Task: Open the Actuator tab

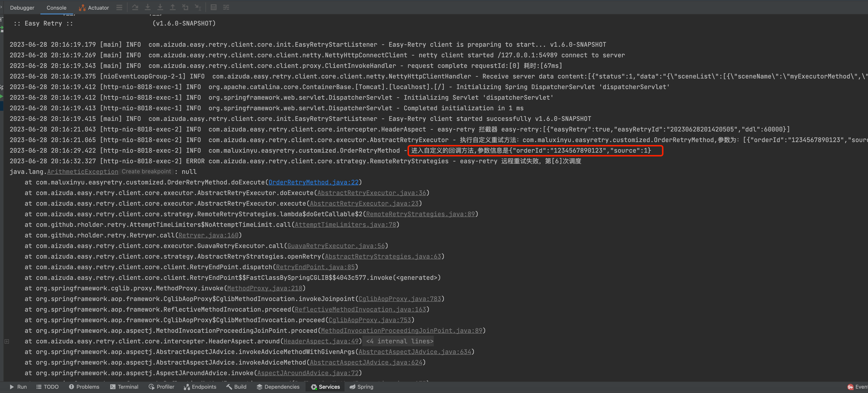Action: (94, 8)
